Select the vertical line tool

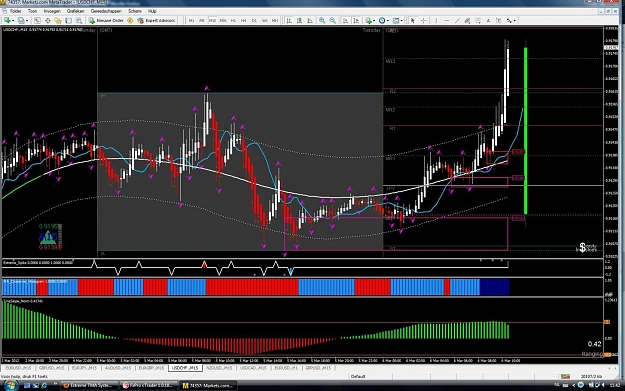[436, 20]
